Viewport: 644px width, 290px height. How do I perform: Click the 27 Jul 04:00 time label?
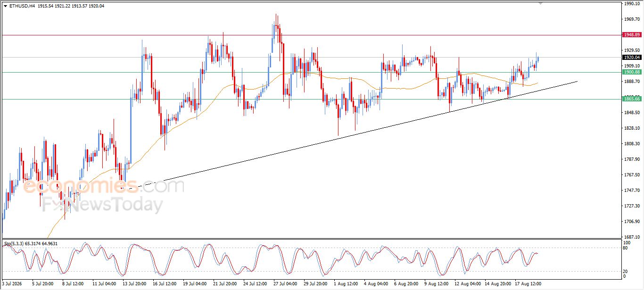285,284
